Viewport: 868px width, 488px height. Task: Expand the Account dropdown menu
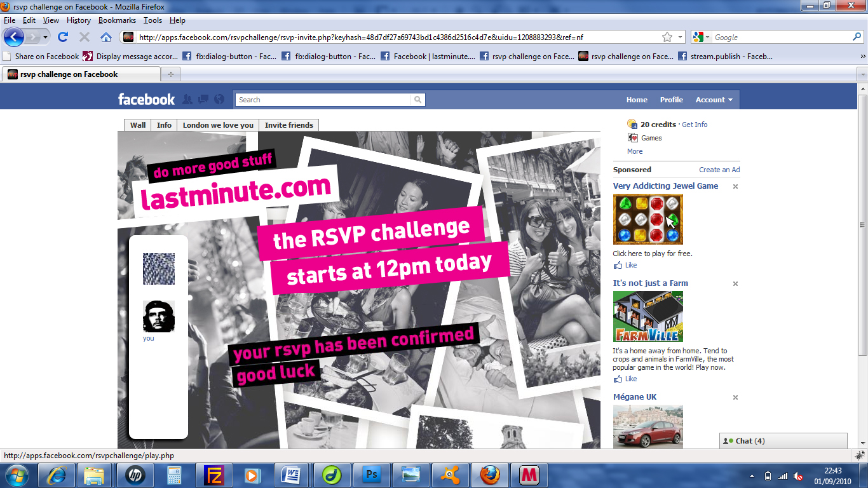tap(714, 100)
